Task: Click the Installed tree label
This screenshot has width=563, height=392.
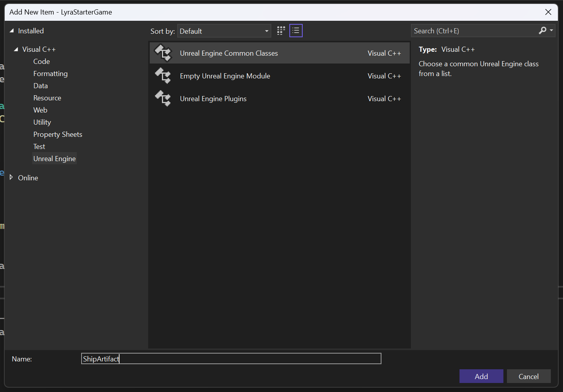Action: pos(31,31)
